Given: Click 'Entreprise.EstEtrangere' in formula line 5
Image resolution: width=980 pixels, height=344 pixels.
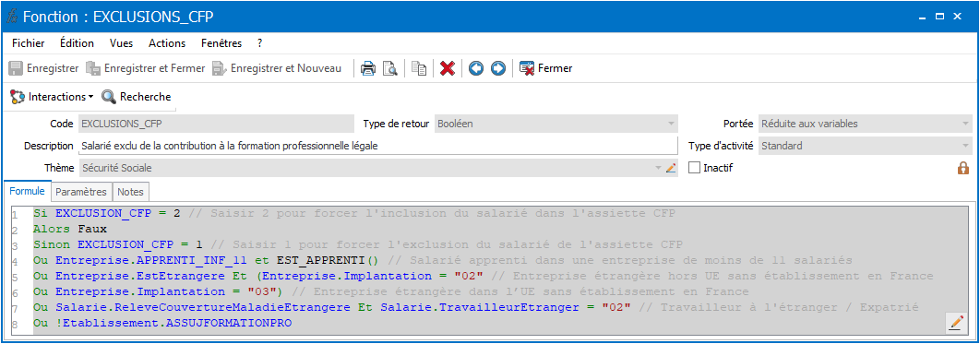Looking at the screenshot, I should (x=139, y=276).
